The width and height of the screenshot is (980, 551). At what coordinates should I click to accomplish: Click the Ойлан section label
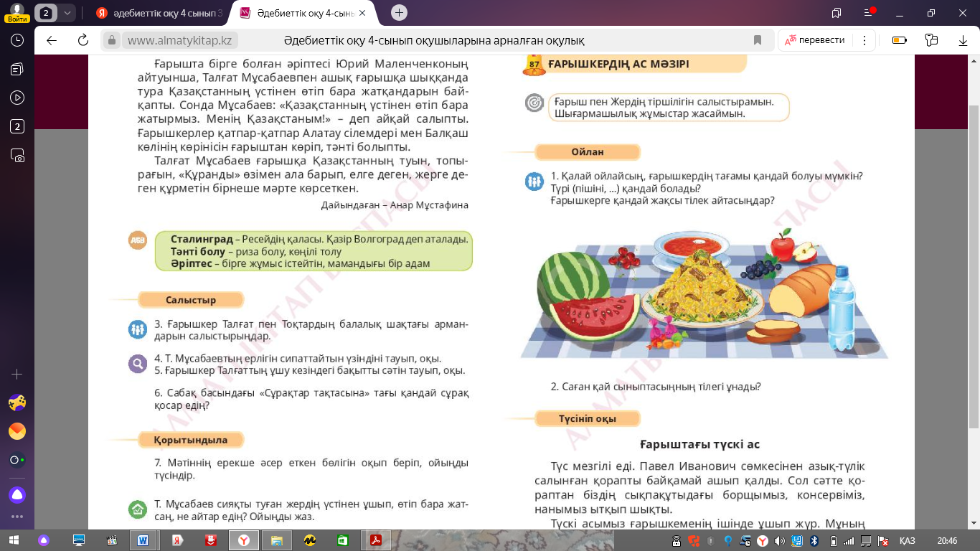pyautogui.click(x=587, y=152)
